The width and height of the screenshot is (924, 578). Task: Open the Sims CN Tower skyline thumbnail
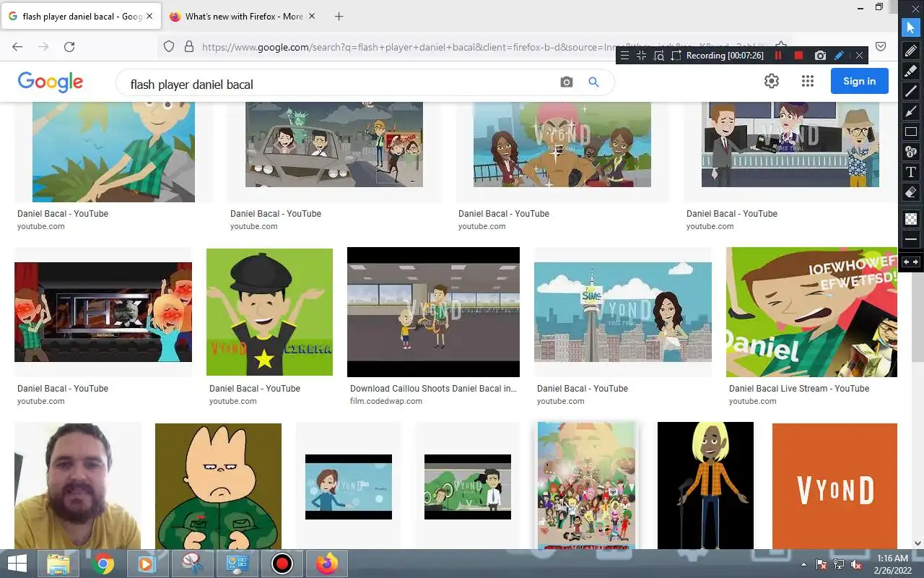[x=623, y=311]
